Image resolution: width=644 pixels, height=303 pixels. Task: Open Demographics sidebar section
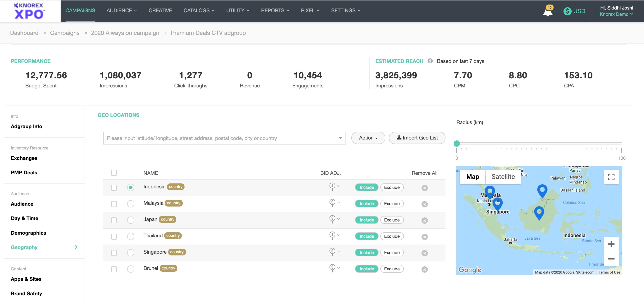coord(28,233)
